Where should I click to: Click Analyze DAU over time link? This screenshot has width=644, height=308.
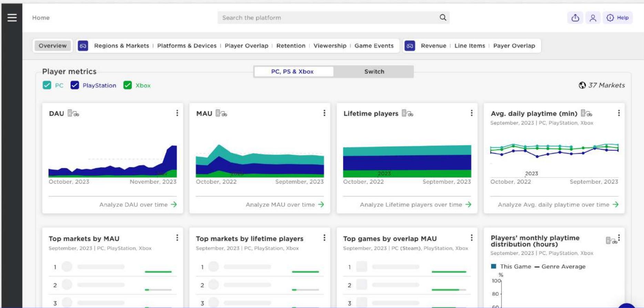tap(138, 204)
